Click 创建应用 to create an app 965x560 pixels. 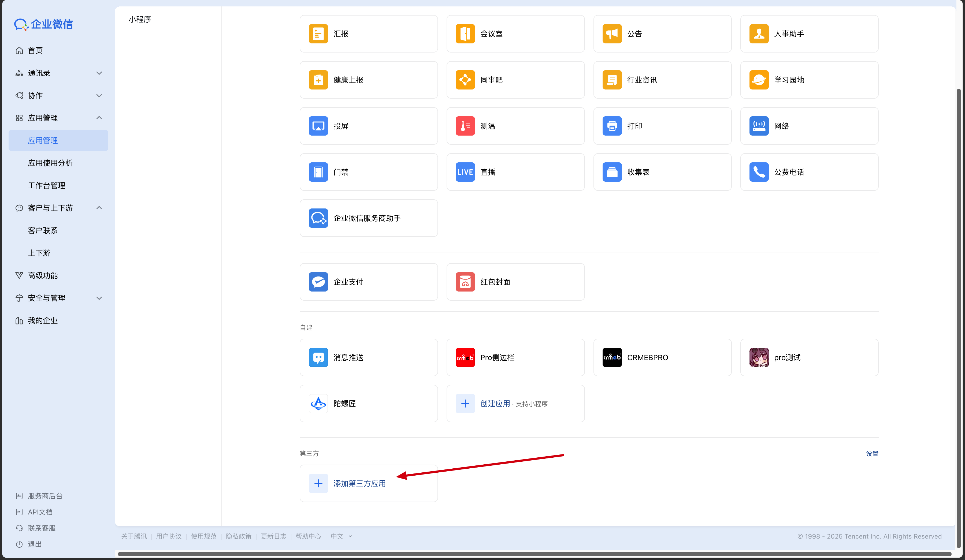495,404
